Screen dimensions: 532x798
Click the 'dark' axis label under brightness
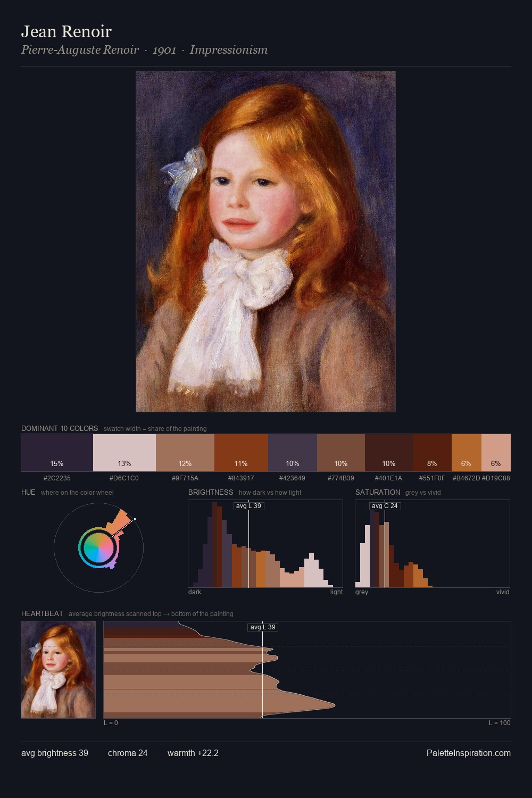[x=195, y=592]
